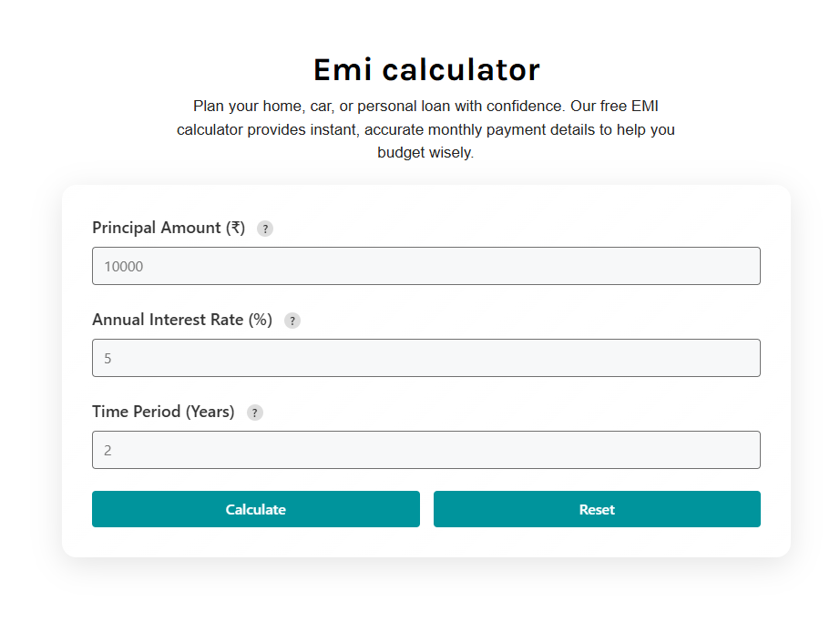Click the placeholder 5 in the interest field
The width and height of the screenshot is (840, 632).
(x=108, y=359)
